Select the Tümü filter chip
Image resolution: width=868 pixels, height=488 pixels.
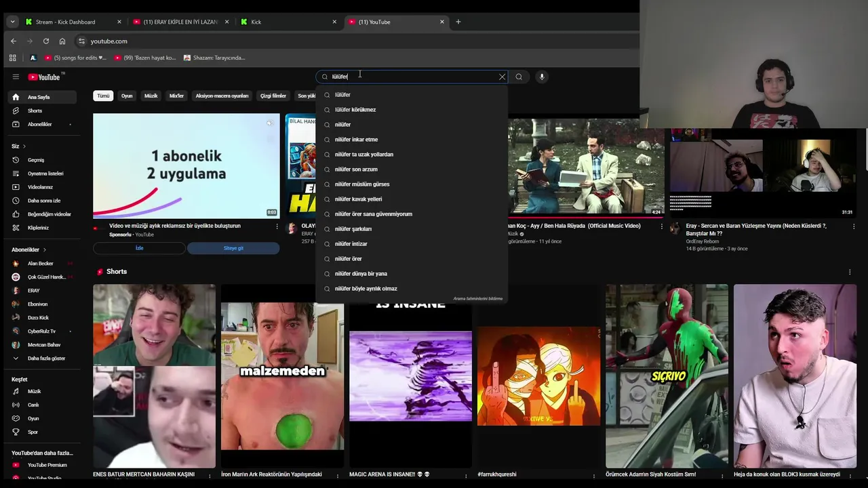(x=103, y=96)
